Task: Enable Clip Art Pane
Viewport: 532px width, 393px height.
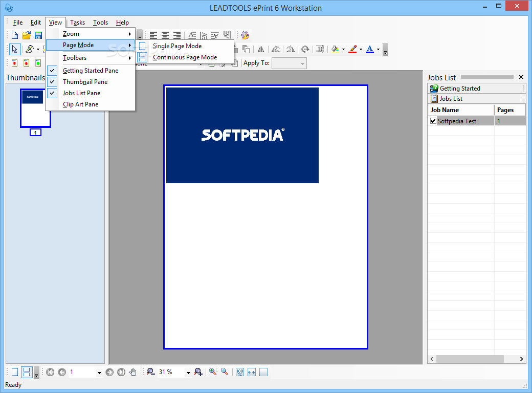Action: [x=90, y=104]
